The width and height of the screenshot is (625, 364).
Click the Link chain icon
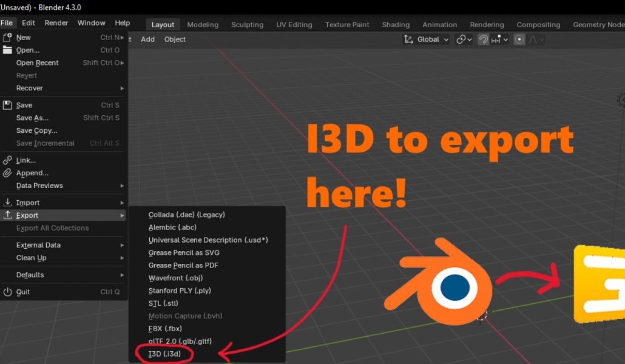pos(7,160)
